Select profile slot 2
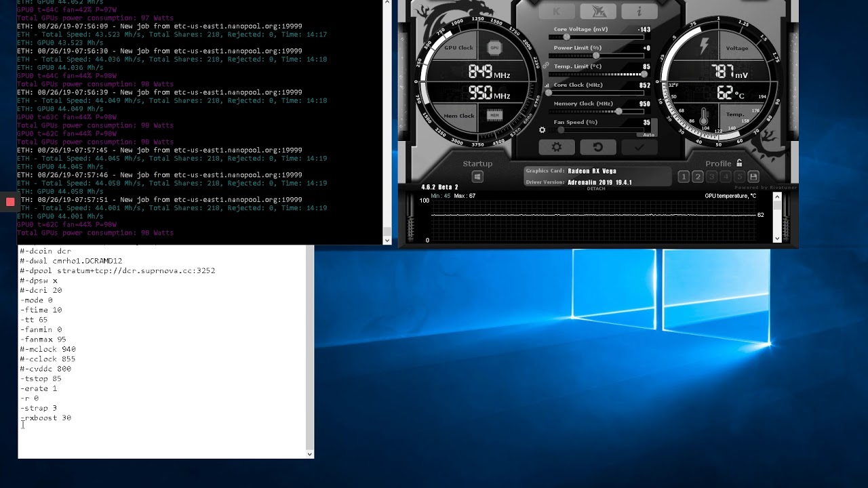868x488 pixels. 698,177
